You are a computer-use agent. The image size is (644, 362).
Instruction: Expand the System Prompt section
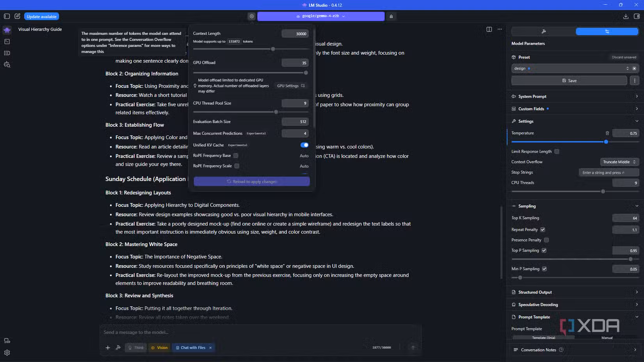tap(575, 96)
